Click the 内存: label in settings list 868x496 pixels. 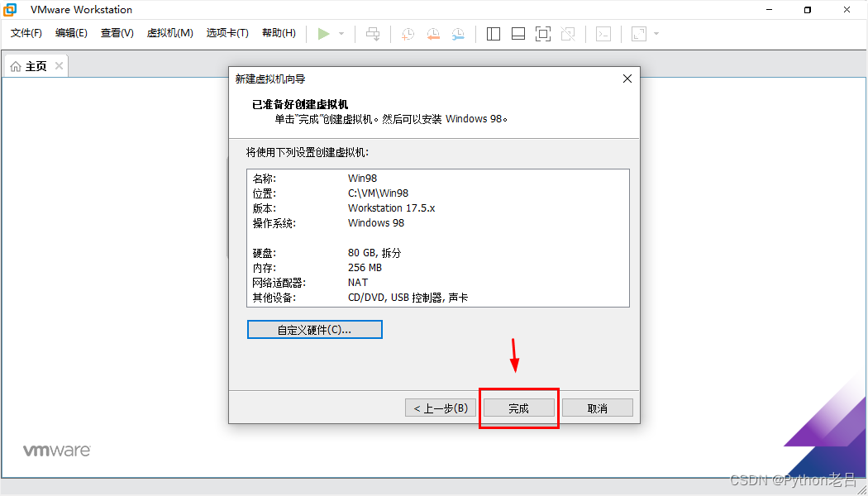click(x=263, y=267)
